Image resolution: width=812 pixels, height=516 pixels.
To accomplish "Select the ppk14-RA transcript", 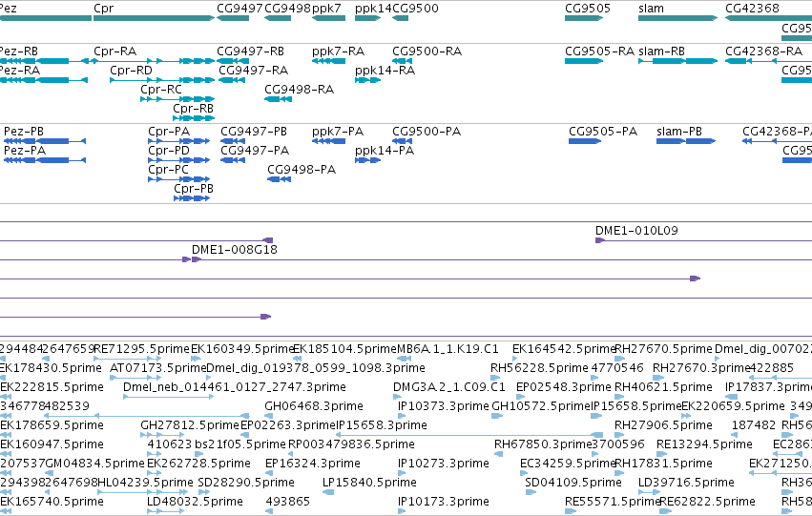I will pyautogui.click(x=367, y=80).
